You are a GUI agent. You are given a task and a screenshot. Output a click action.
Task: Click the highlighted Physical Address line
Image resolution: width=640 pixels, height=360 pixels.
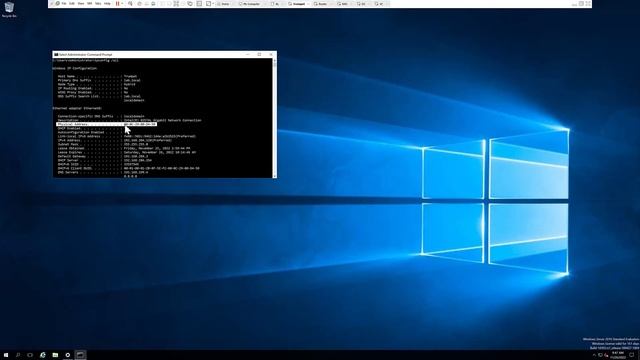[106, 124]
